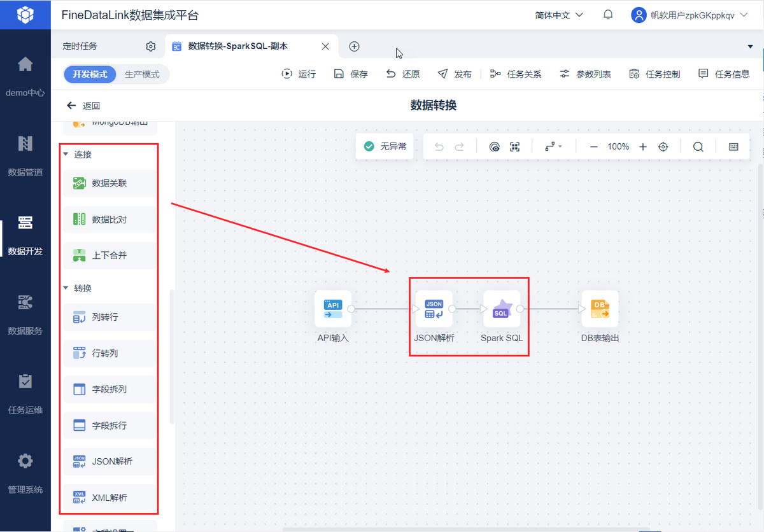Click the undo arrow in canvas toolbar
764x532 pixels.
(x=439, y=147)
